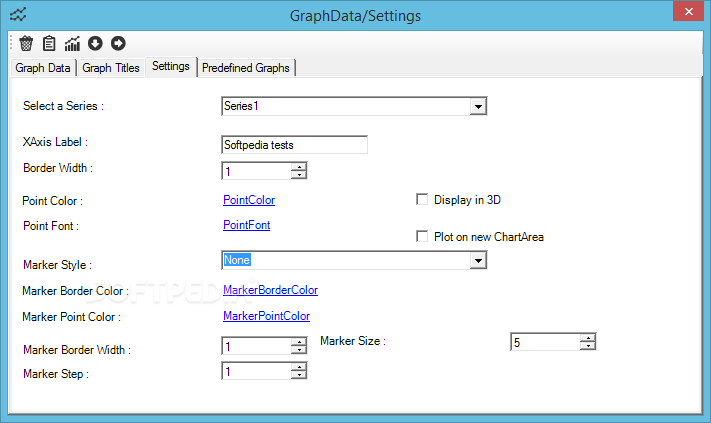Switch to the Graph Data tab
The width and height of the screenshot is (711, 423).
pos(42,68)
